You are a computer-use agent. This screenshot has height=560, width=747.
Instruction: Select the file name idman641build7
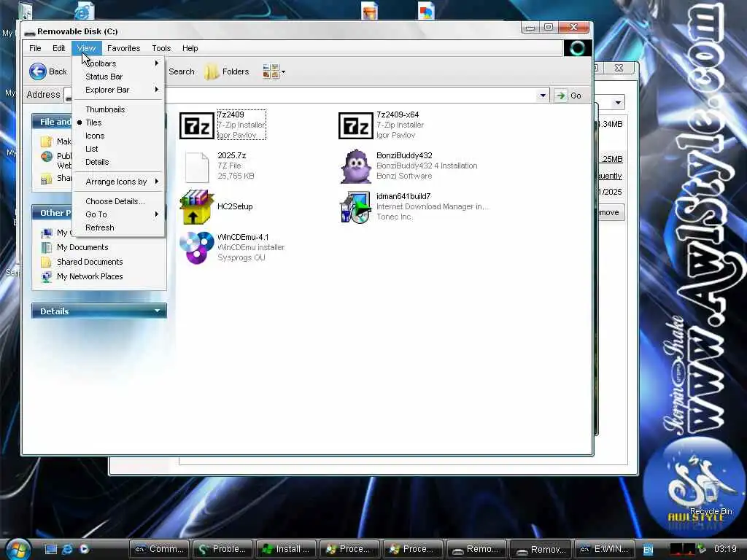click(403, 196)
